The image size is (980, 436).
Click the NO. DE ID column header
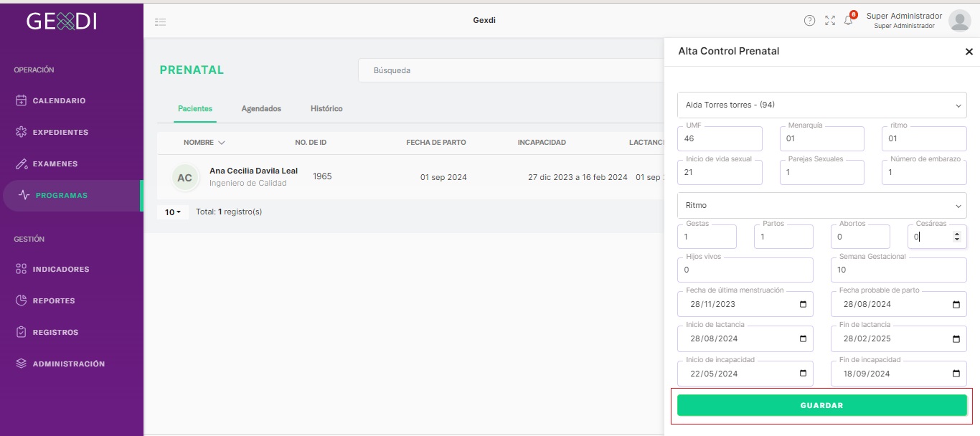pos(311,143)
